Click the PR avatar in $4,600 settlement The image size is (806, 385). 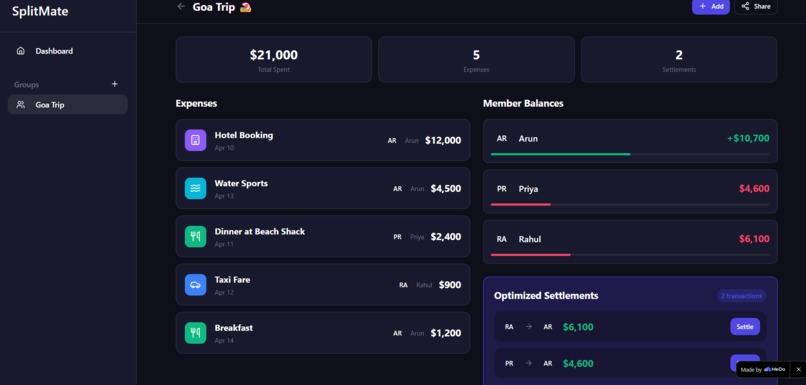pos(509,363)
